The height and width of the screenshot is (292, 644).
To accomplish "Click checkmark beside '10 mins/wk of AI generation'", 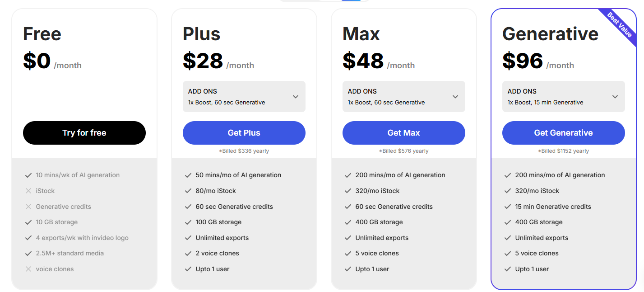I will (28, 175).
